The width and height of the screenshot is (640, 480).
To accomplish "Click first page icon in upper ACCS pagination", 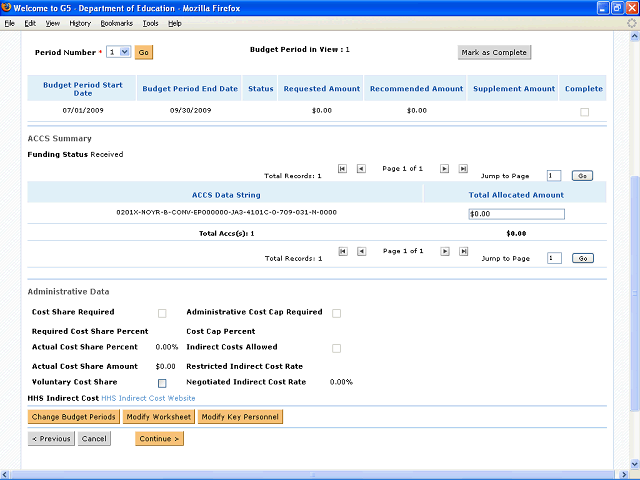I will 343,169.
